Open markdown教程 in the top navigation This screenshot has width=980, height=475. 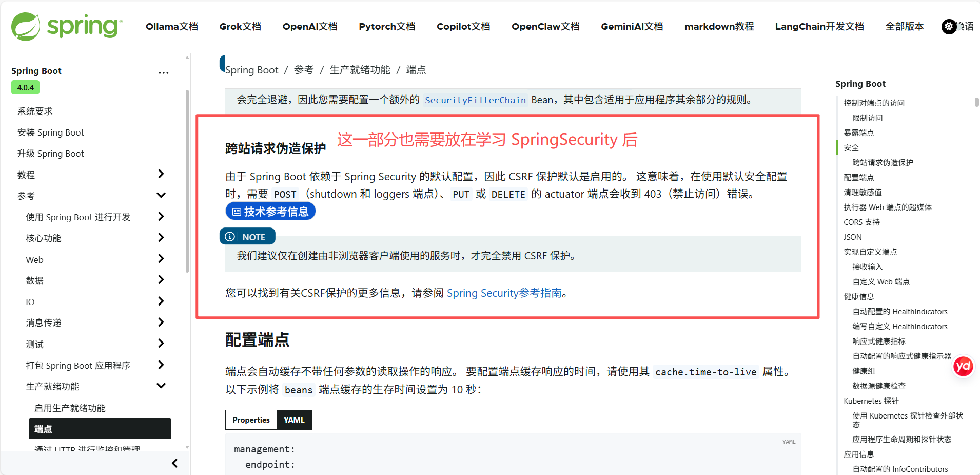click(x=719, y=26)
